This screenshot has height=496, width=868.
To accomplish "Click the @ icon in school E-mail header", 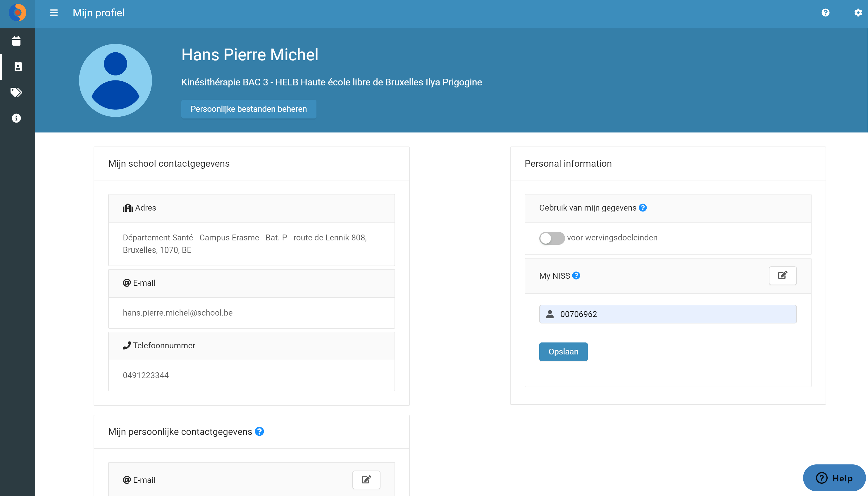I will [x=127, y=283].
